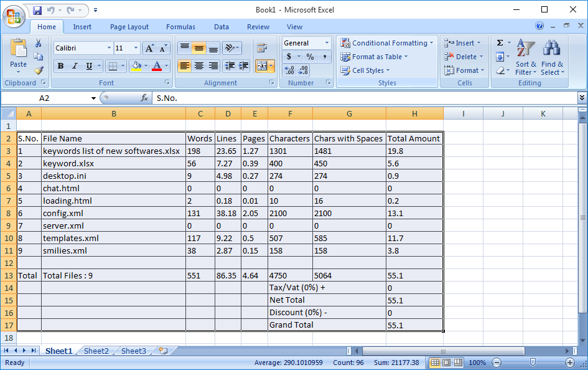Click the Redo arrow icon

pyautogui.click(x=70, y=10)
